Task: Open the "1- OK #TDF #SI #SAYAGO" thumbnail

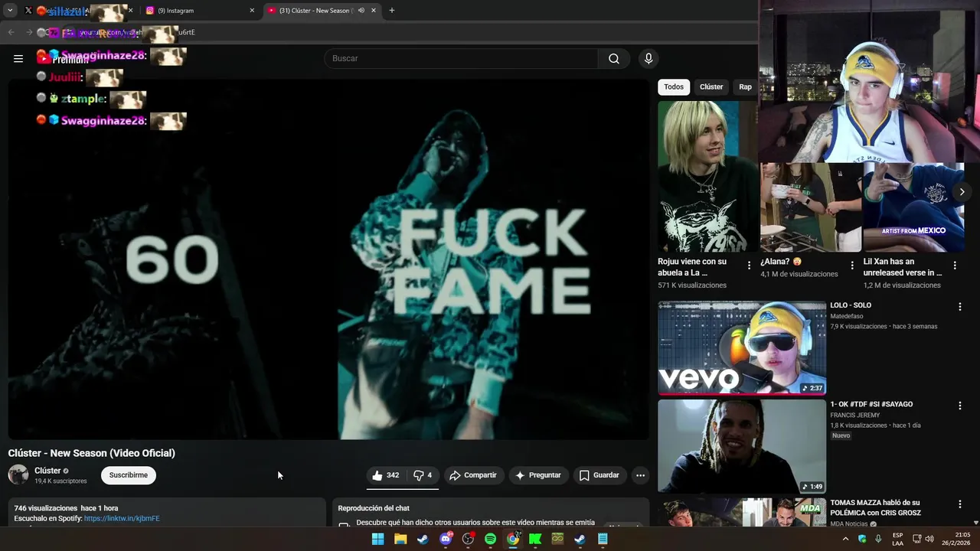Action: tap(742, 446)
